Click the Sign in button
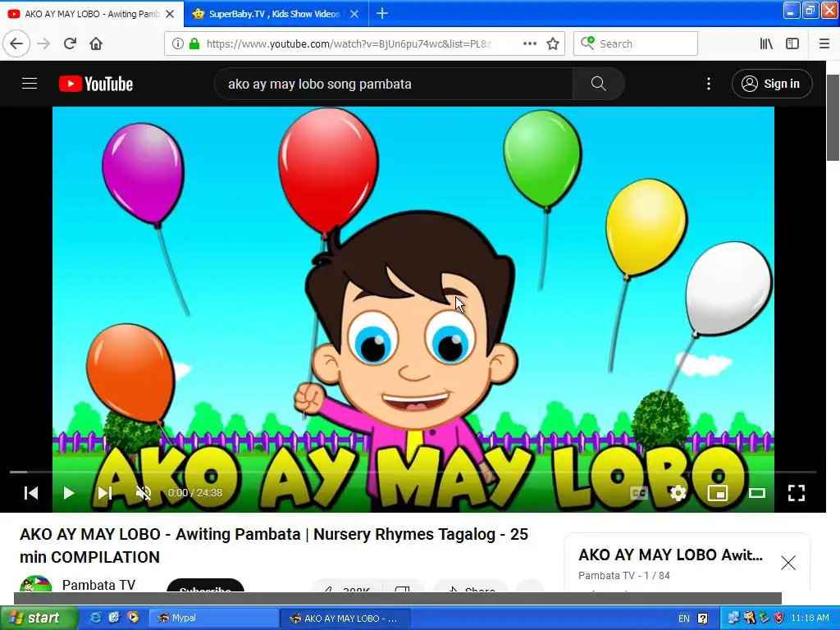Screen dimensions: 840x630 pos(772,84)
